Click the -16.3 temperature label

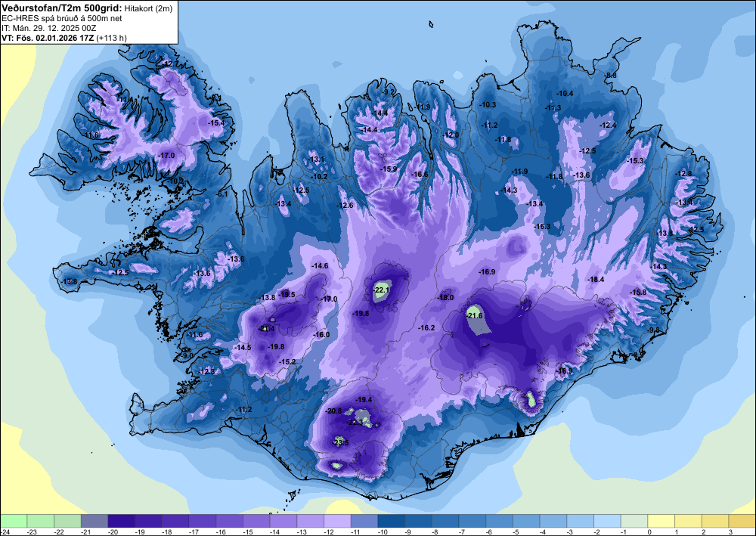(542, 227)
